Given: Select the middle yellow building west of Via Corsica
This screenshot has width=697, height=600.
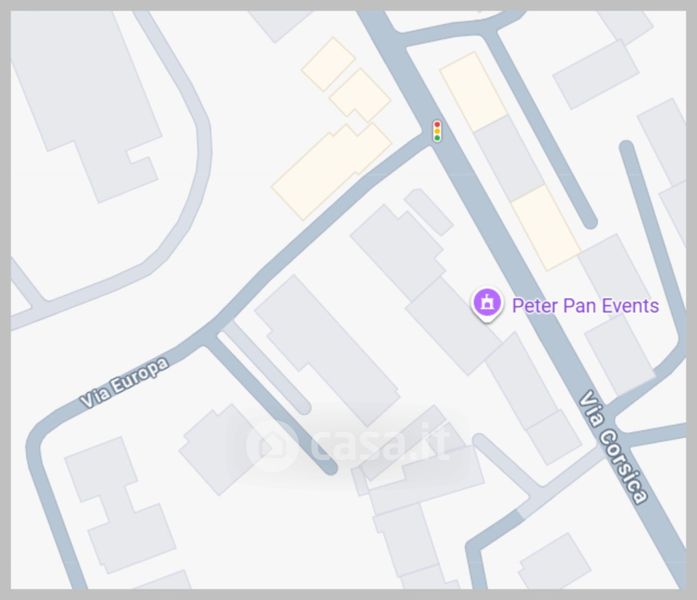Looking at the screenshot, I should click(360, 96).
